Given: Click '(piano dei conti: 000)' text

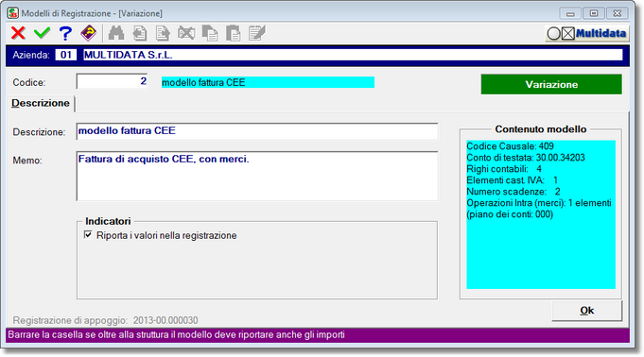Looking at the screenshot, I should point(510,214).
